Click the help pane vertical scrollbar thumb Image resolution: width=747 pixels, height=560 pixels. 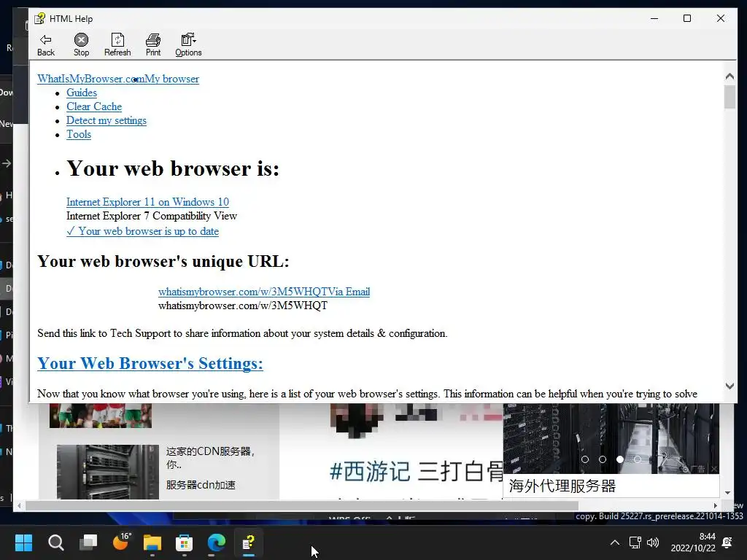coord(729,97)
